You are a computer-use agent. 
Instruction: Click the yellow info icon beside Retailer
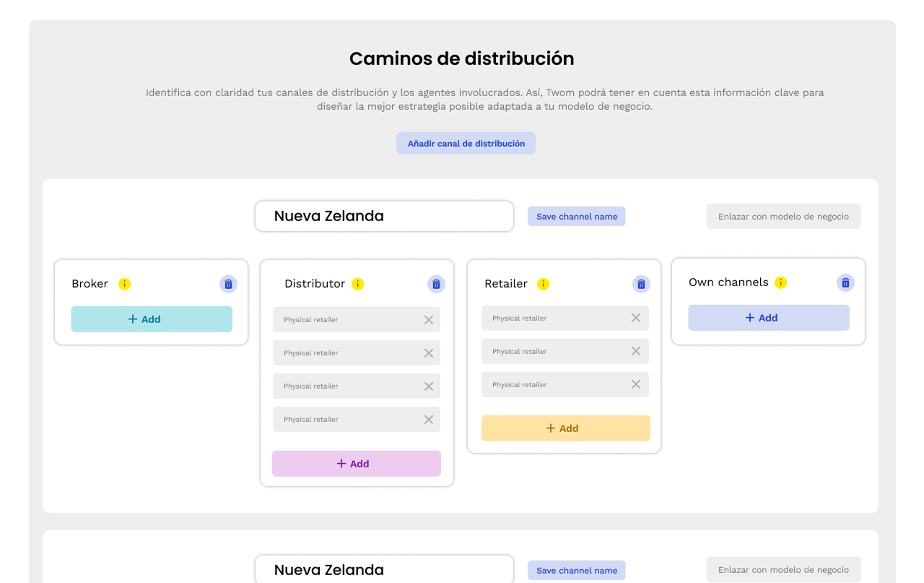click(x=544, y=284)
